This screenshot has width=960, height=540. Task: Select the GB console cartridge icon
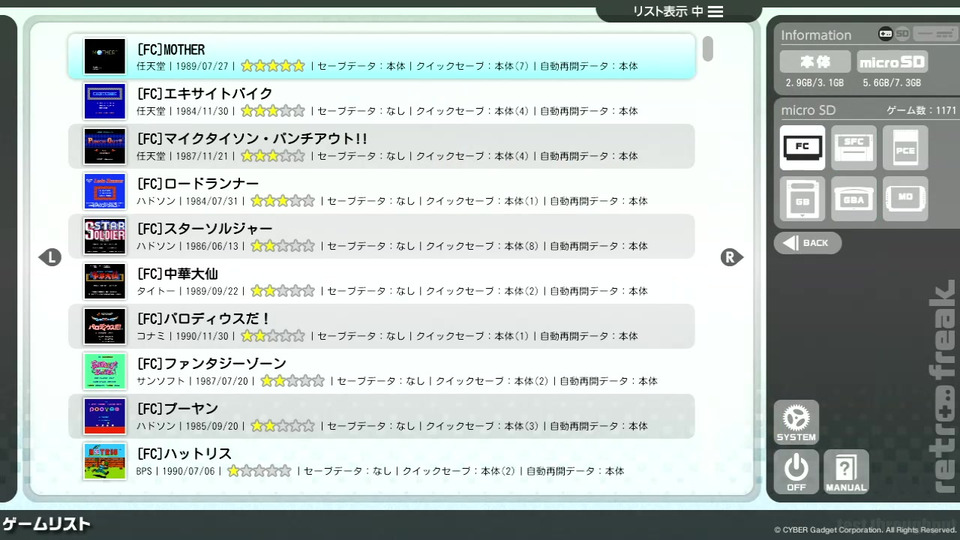click(802, 198)
